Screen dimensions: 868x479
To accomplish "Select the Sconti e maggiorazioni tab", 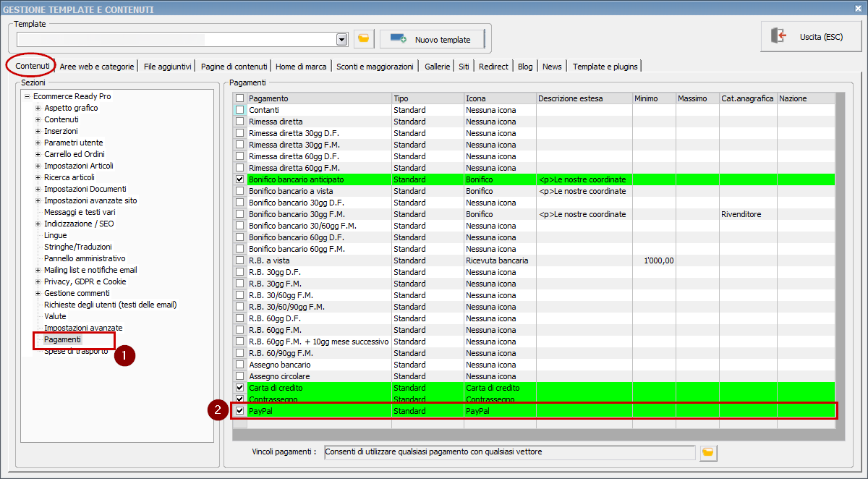I will pos(375,67).
